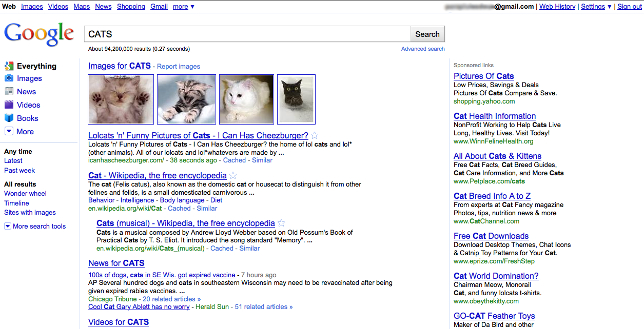The image size is (644, 329).
Task: Open the Pictures Of Cats sponsored link
Action: tap(484, 76)
